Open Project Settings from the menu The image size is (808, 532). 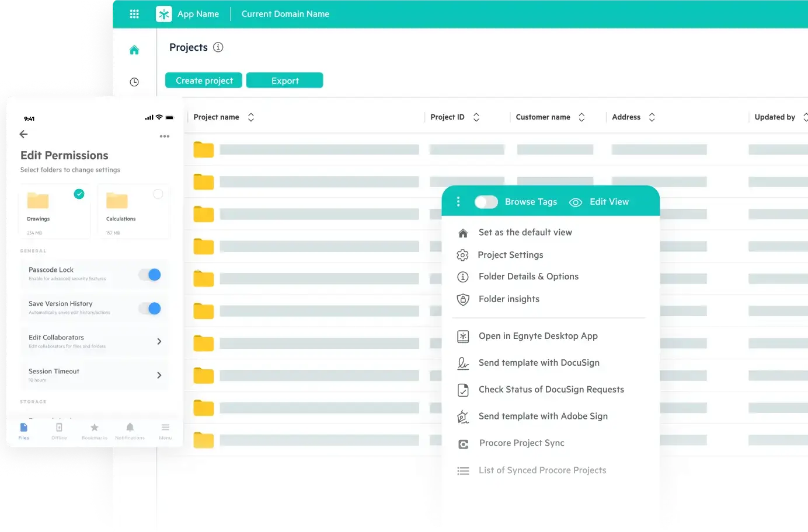510,255
